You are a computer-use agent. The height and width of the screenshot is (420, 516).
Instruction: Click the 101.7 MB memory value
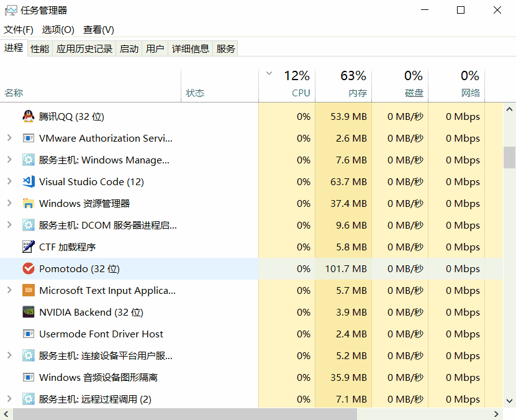tap(346, 268)
